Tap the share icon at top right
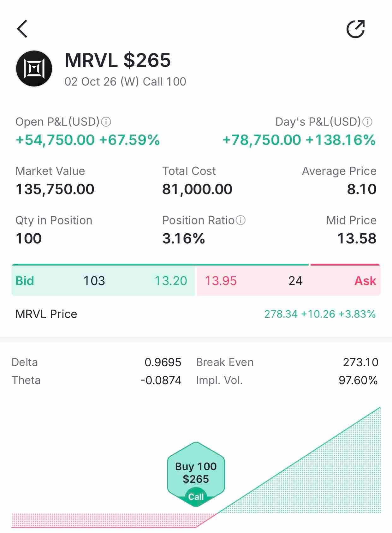Image resolution: width=392 pixels, height=533 pixels. (356, 29)
